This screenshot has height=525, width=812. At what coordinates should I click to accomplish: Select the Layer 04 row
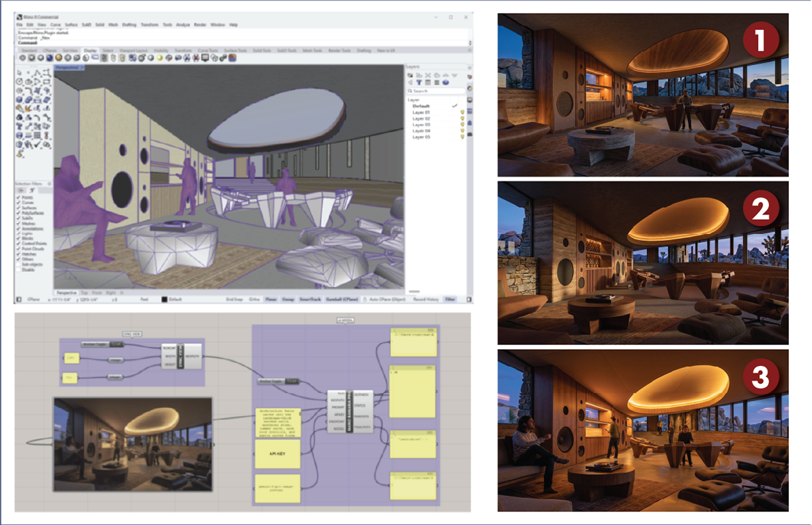point(436,131)
